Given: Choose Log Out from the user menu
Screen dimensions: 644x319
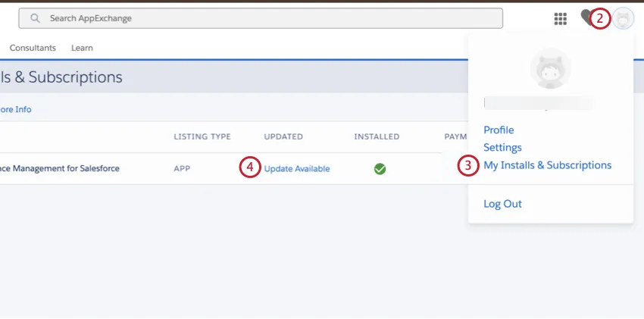Looking at the screenshot, I should pyautogui.click(x=502, y=204).
